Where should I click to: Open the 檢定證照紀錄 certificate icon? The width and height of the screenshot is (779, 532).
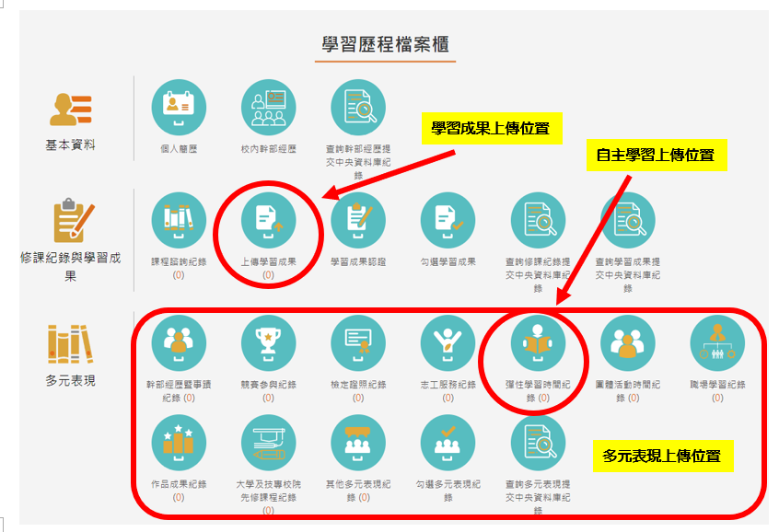coord(358,342)
